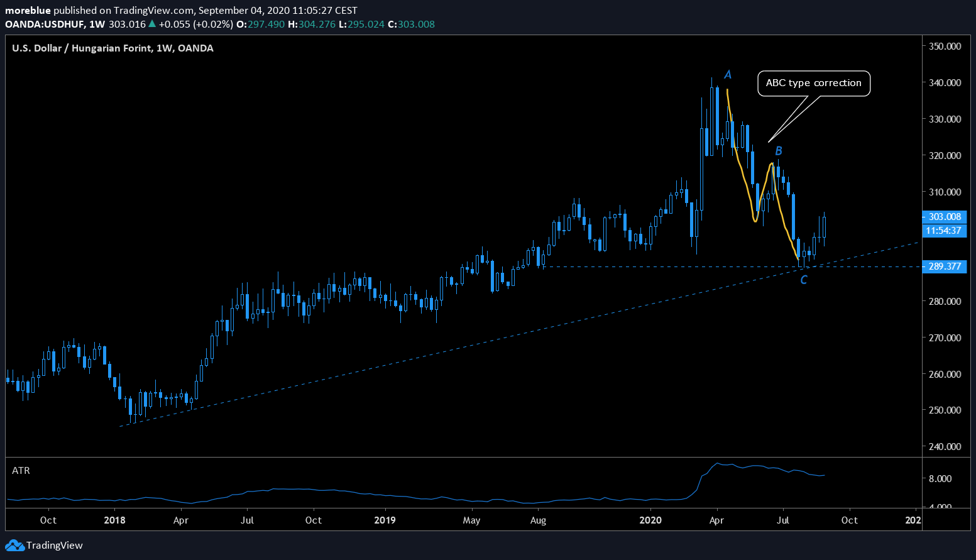The image size is (976, 560).
Task: Click the current price tag 303.008
Action: [945, 217]
